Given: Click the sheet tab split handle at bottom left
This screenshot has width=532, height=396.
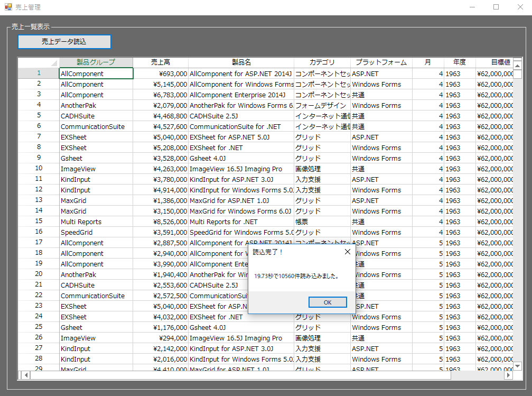Looking at the screenshot, I should (x=20, y=375).
